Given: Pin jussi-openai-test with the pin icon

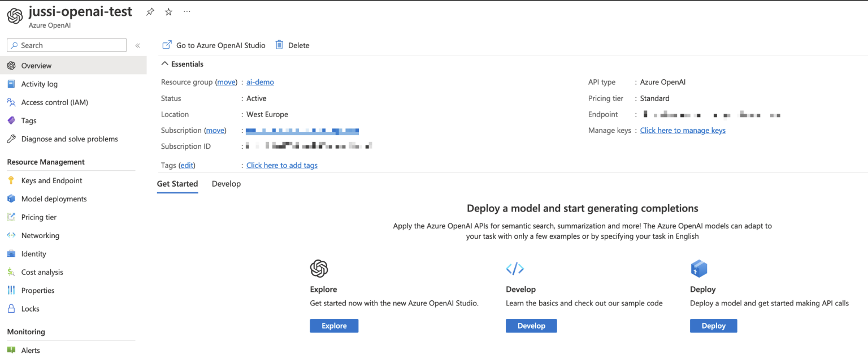Looking at the screenshot, I should [x=150, y=12].
